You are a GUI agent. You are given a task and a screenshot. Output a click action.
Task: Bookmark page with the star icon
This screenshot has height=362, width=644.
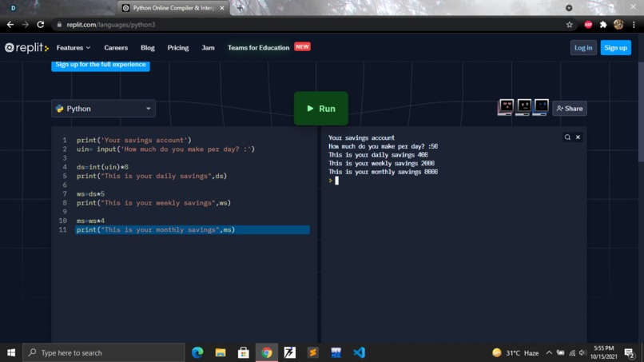569,25
